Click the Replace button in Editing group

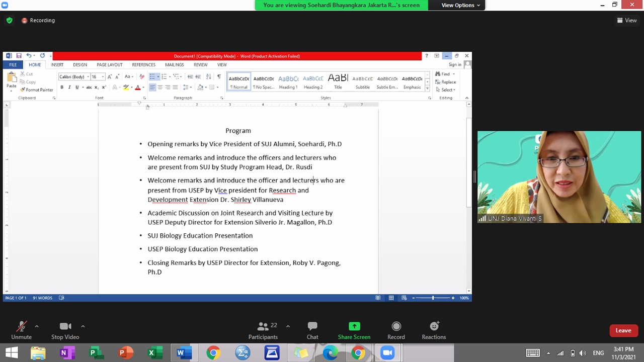click(446, 82)
